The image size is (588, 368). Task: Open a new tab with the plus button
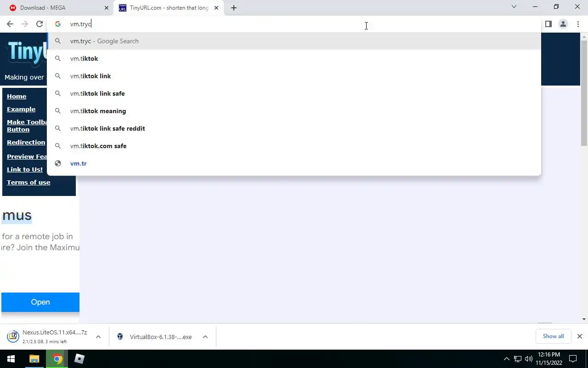(234, 8)
